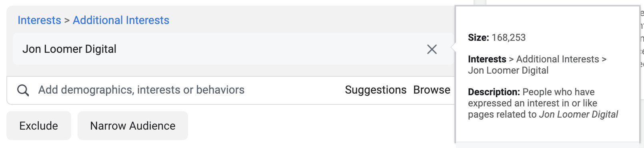
Task: Click the Narrow Audience button
Action: (x=133, y=126)
